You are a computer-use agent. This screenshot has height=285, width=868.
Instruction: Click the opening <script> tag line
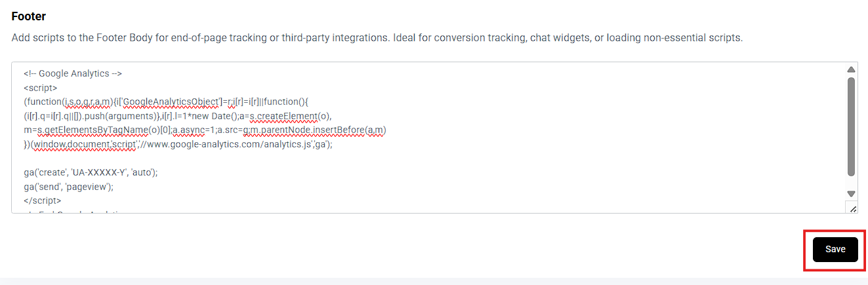click(x=41, y=88)
